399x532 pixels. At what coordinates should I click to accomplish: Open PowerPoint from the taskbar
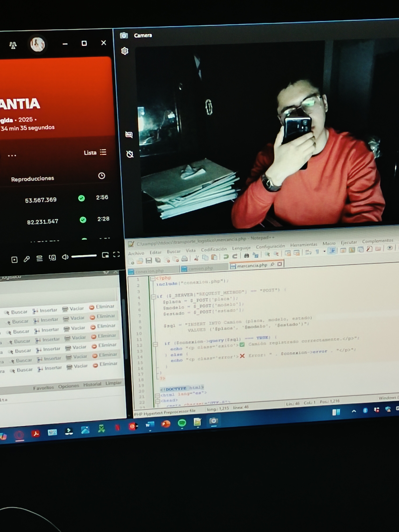coord(166,424)
